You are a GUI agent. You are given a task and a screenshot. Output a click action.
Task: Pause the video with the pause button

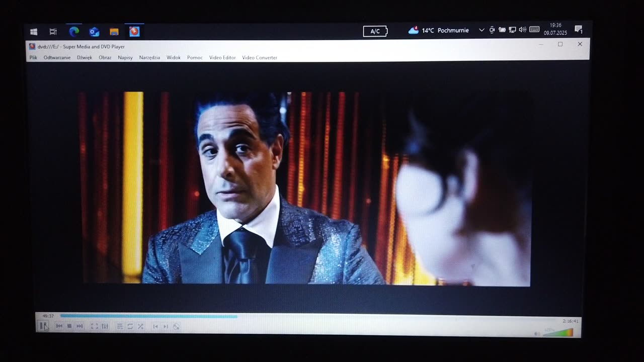tap(44, 326)
